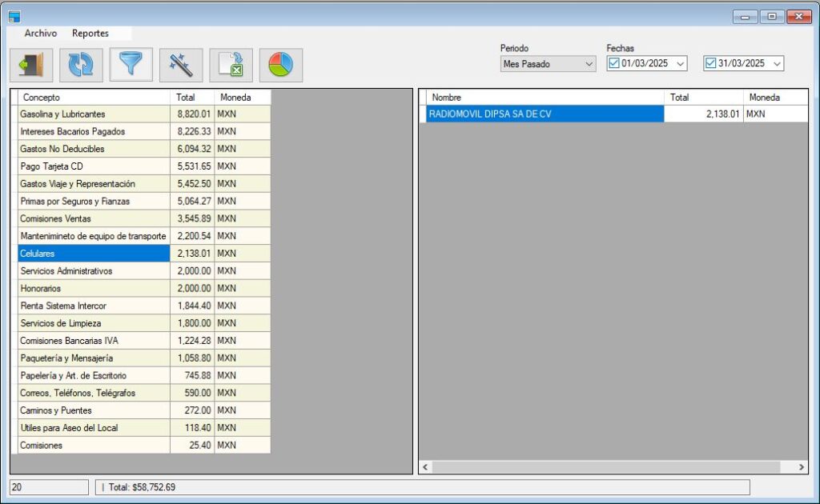Click the Nombre column header
Screen dimensions: 820x504
click(x=545, y=97)
